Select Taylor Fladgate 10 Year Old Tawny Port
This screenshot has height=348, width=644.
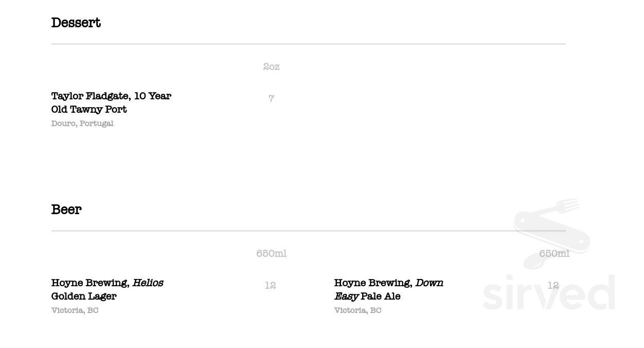111,102
